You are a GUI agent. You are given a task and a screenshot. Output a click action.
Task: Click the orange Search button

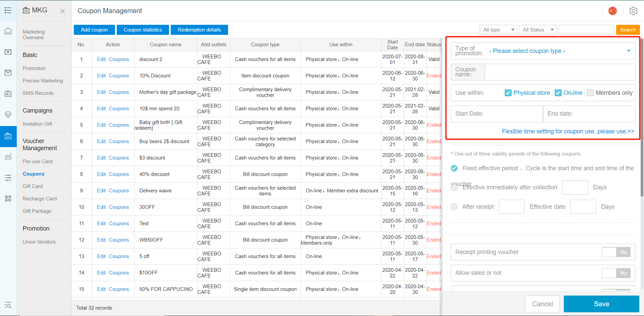point(628,30)
